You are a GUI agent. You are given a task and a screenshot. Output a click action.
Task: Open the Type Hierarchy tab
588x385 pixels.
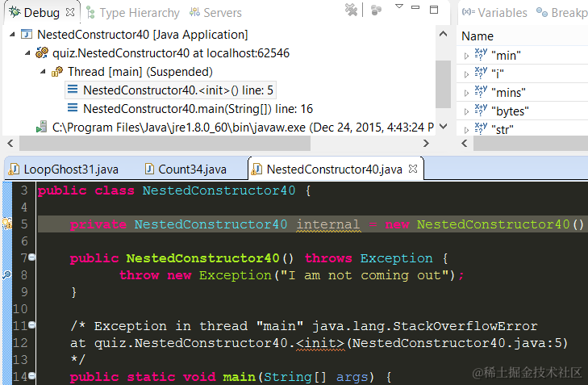click(133, 13)
